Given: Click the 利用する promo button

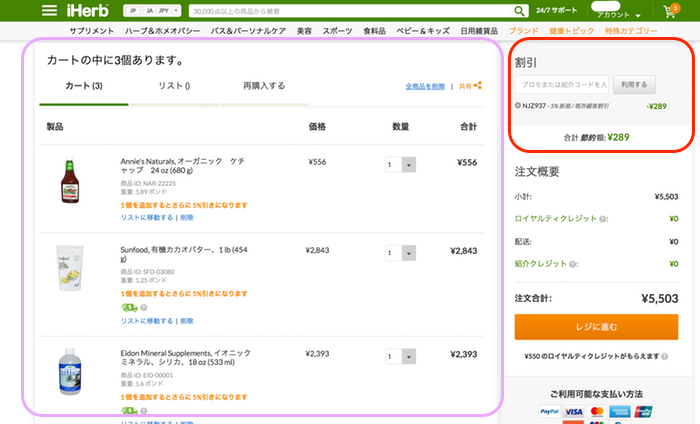Looking at the screenshot, I should coord(634,84).
